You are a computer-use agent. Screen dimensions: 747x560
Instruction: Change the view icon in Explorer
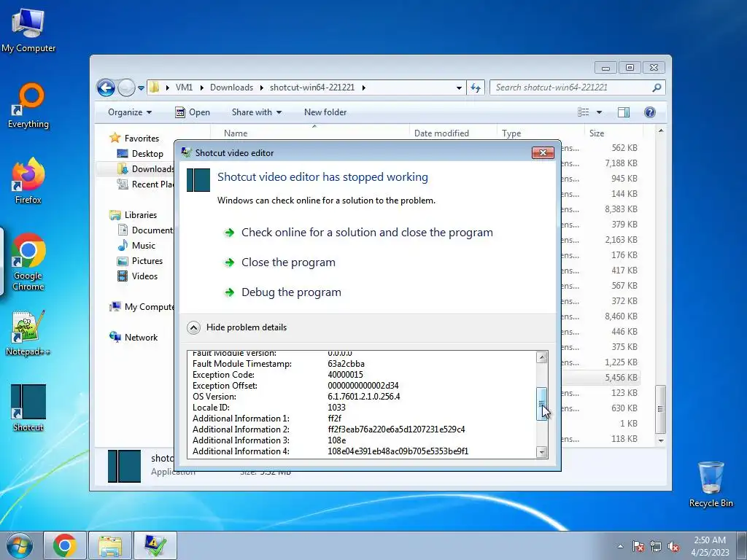point(583,112)
